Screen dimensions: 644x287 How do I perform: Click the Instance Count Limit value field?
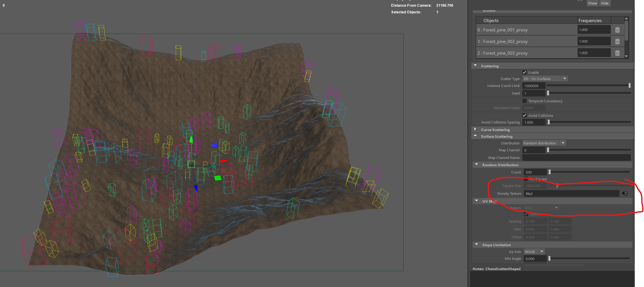534,86
